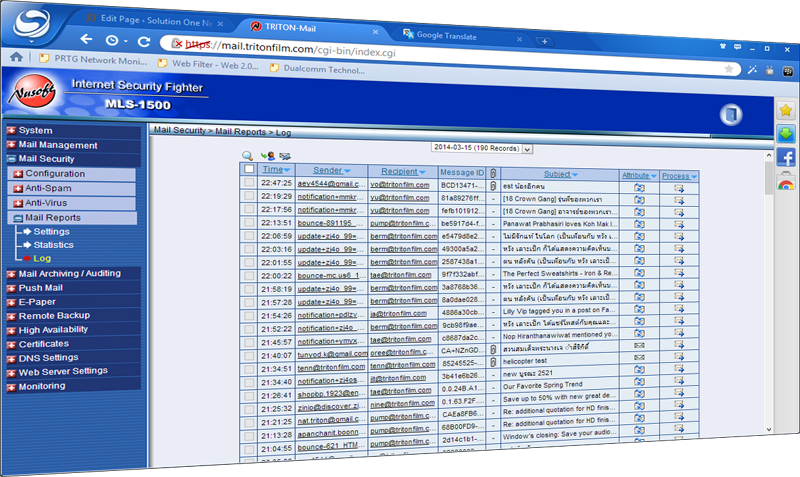Click Attribute icon in 22:13:51 row
Viewport: 800px width, 477px height.
coord(639,224)
